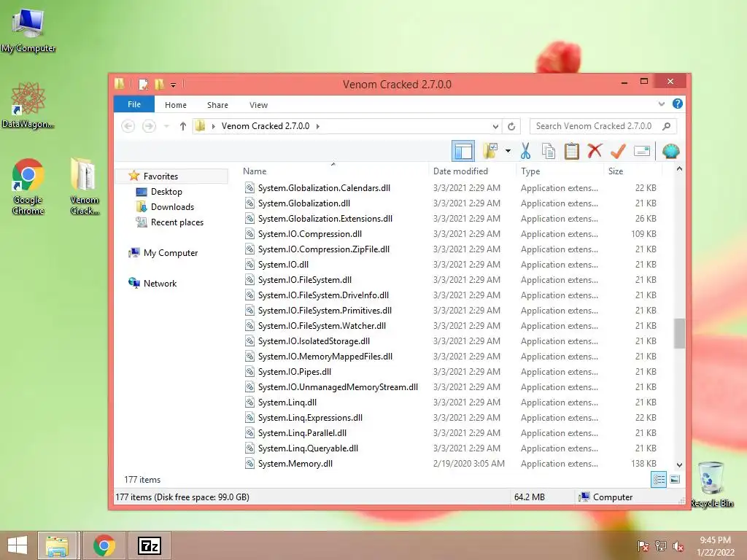Switch to the Share ribbon tab

pos(217,105)
